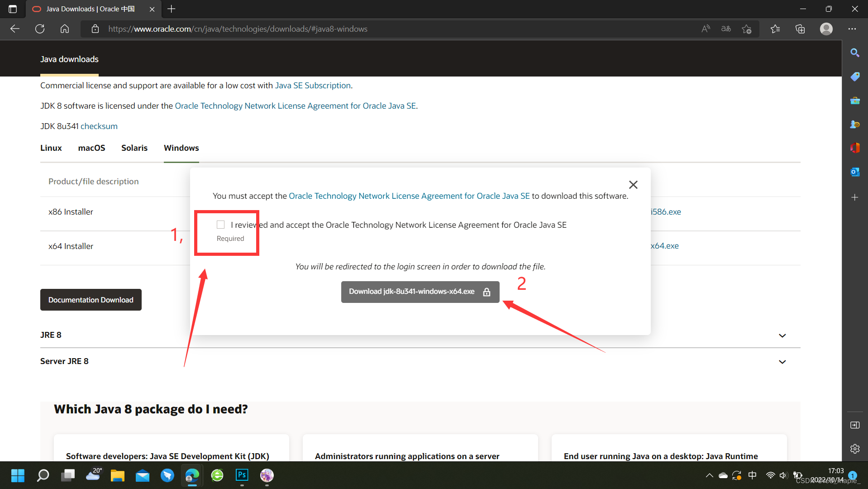Go back to previous page
Viewport: 868px width, 489px height.
pos(15,29)
